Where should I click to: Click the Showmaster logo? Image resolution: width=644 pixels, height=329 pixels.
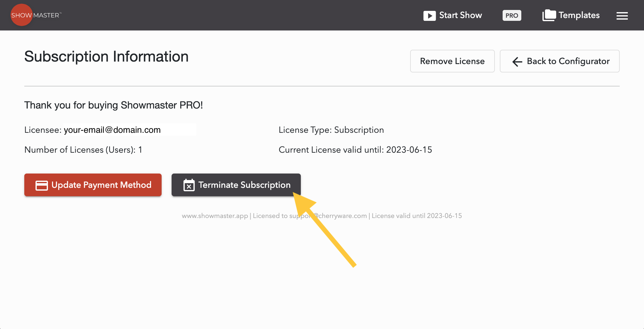(x=36, y=15)
